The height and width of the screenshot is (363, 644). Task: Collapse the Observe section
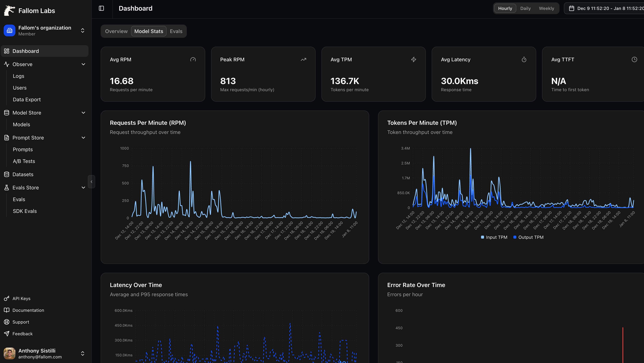coord(83,64)
